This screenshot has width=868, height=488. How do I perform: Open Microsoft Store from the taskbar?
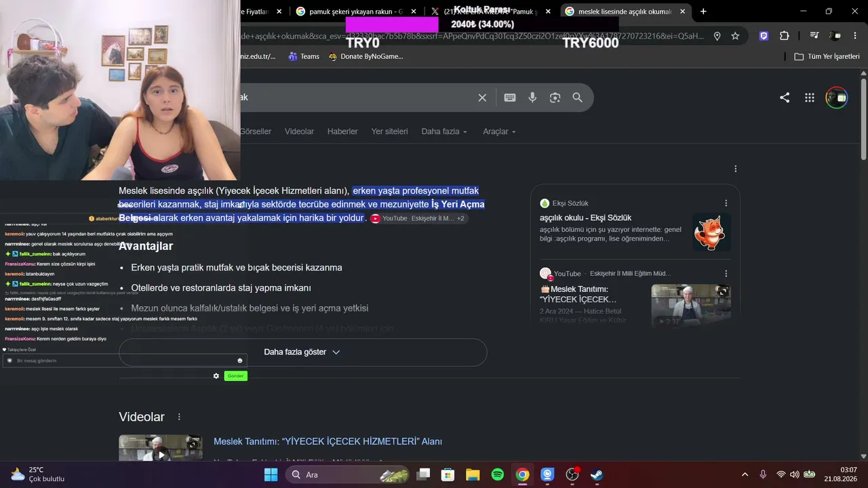click(448, 474)
